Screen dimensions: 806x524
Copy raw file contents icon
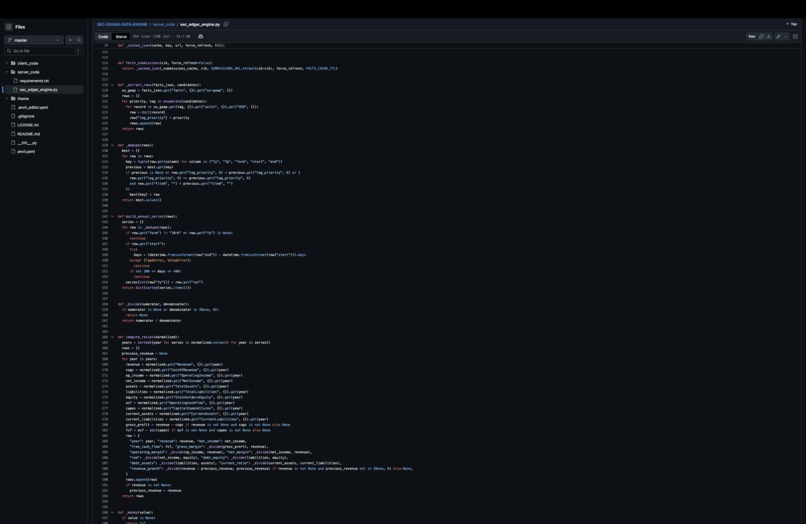(761, 37)
